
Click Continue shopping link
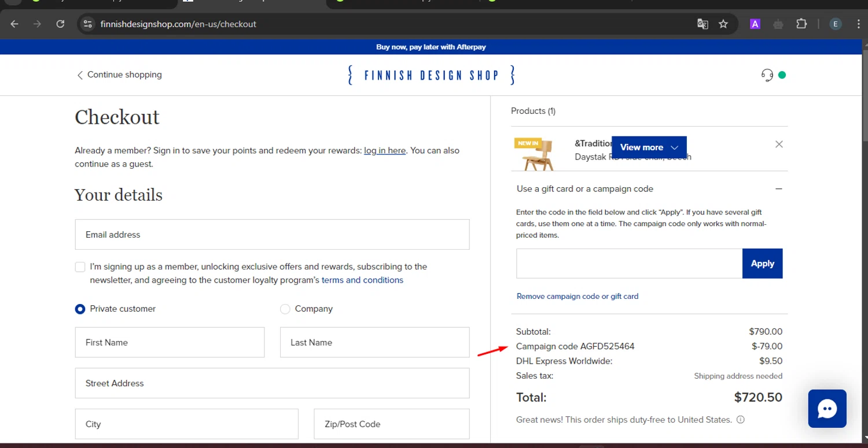click(x=119, y=75)
